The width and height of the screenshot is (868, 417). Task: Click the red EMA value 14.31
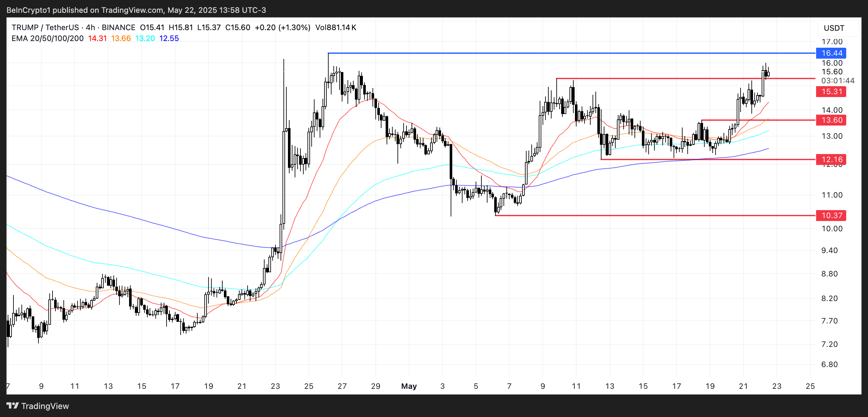point(97,38)
